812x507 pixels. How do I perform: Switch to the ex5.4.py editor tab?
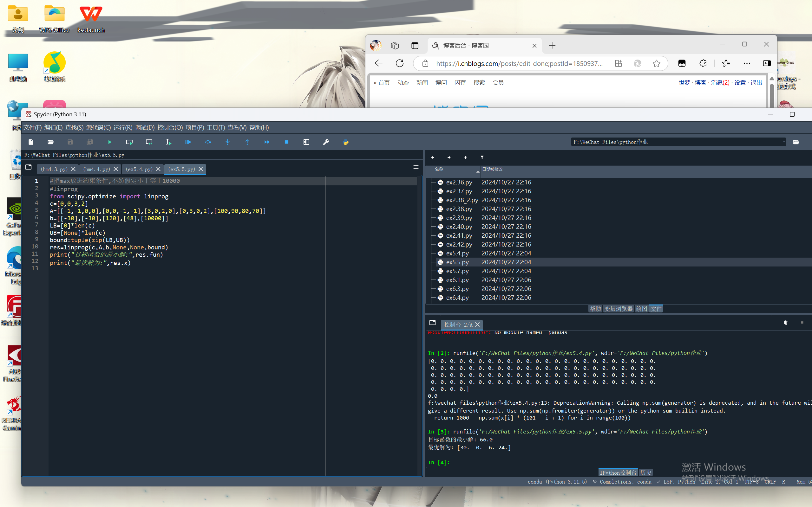tap(139, 169)
